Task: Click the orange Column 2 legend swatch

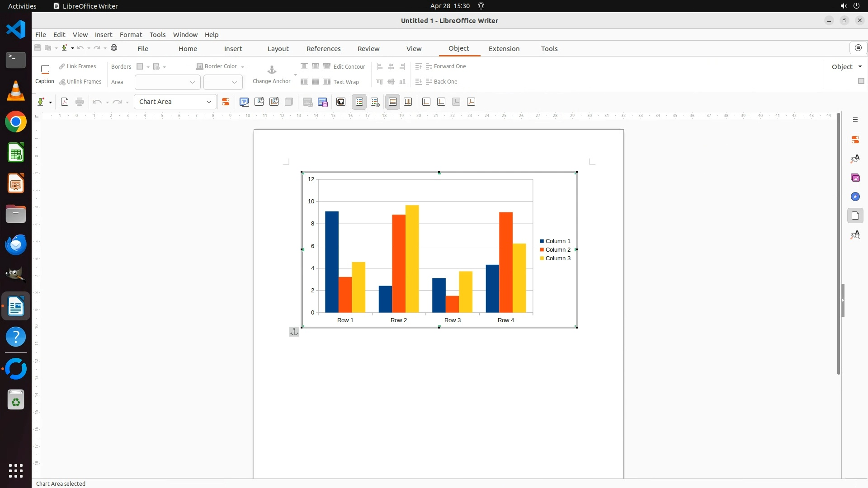Action: click(x=542, y=250)
